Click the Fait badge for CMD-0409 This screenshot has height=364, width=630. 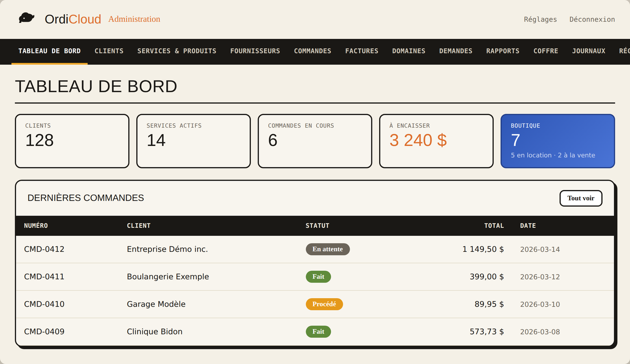(318, 332)
